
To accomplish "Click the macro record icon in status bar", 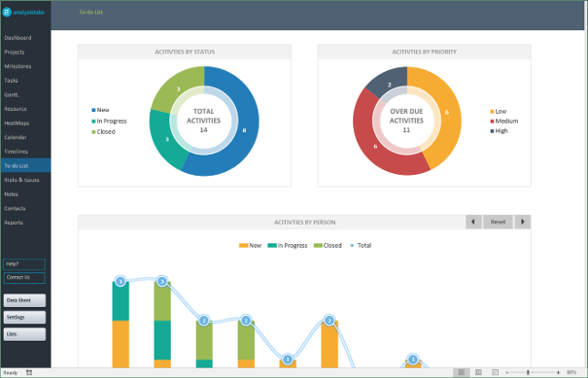I will (29, 373).
